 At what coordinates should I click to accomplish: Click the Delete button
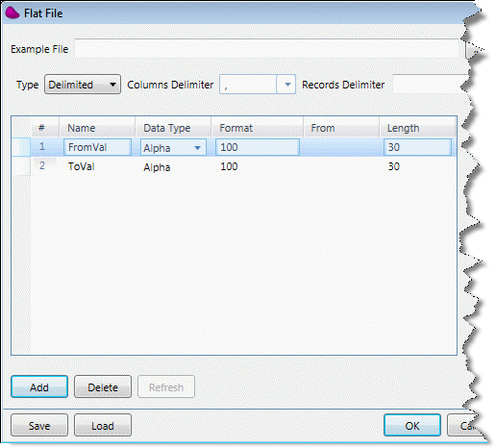103,386
